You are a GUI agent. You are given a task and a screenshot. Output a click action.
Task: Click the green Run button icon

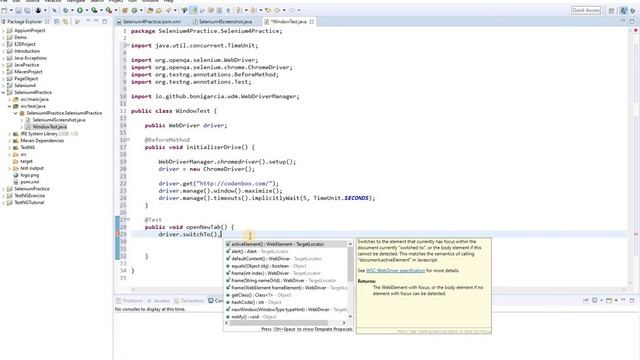pyautogui.click(x=80, y=10)
